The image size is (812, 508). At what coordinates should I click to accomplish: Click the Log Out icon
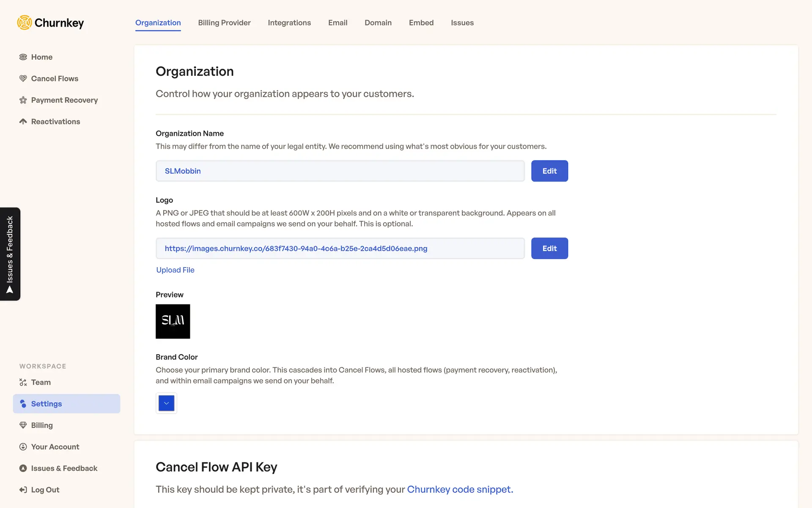pyautogui.click(x=23, y=490)
